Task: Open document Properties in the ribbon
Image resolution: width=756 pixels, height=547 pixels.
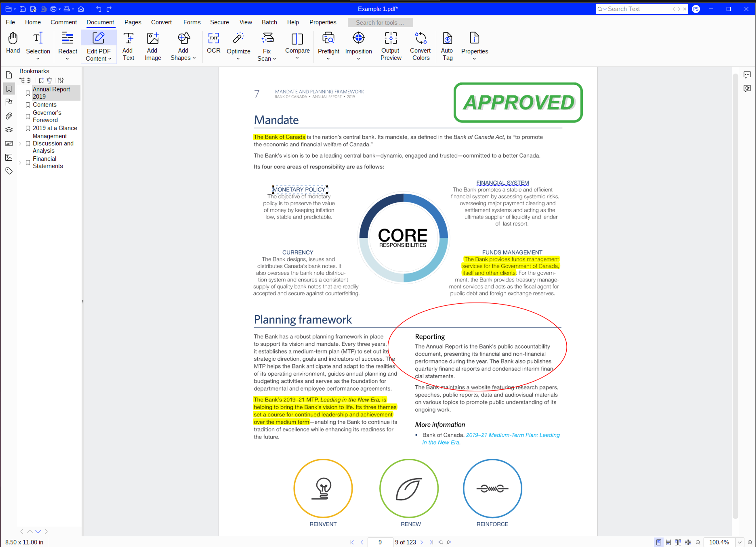Action: (474, 43)
